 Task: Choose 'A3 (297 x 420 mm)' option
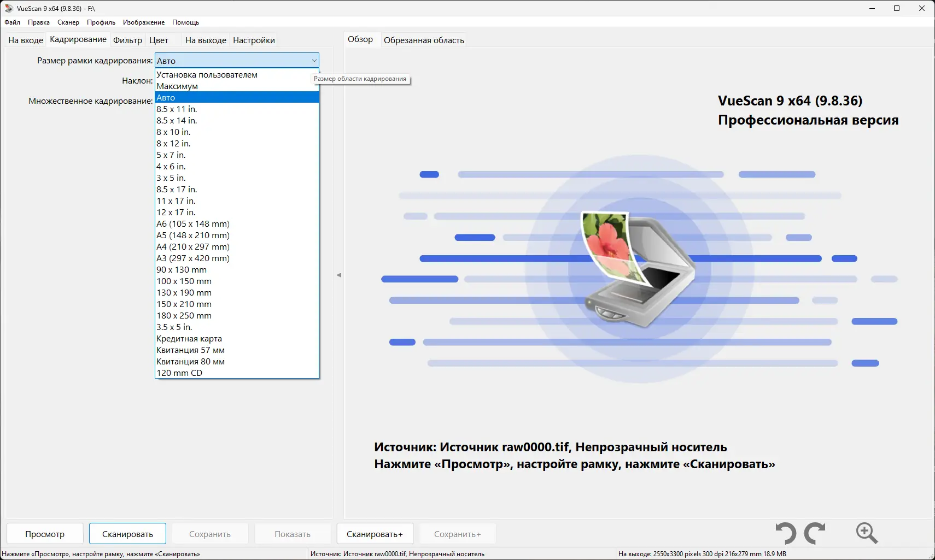coord(237,258)
